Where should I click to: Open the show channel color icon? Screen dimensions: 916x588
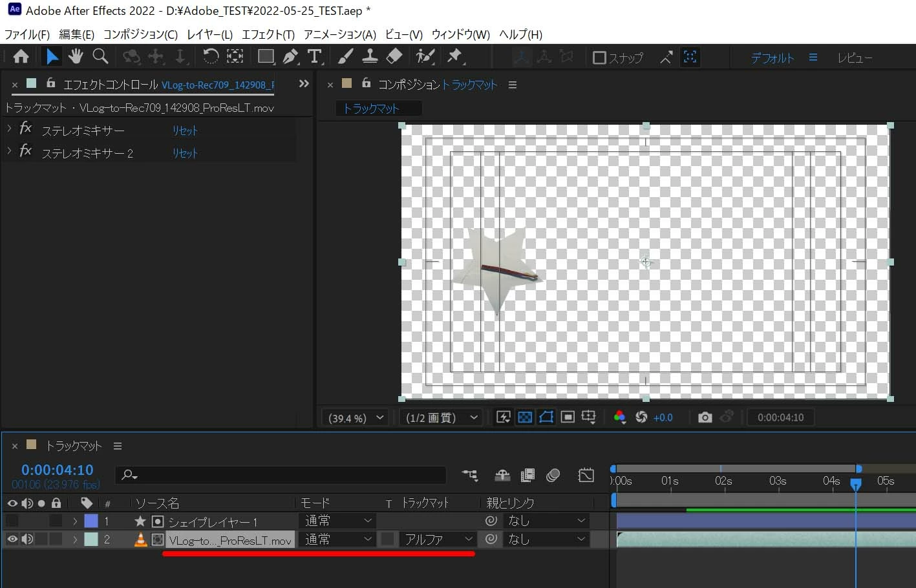click(x=619, y=417)
